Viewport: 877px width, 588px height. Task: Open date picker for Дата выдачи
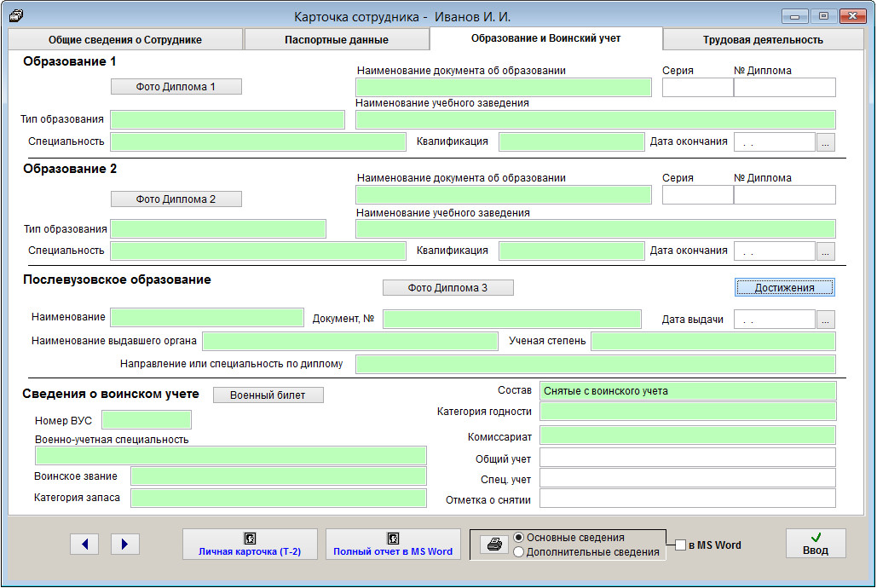point(826,320)
